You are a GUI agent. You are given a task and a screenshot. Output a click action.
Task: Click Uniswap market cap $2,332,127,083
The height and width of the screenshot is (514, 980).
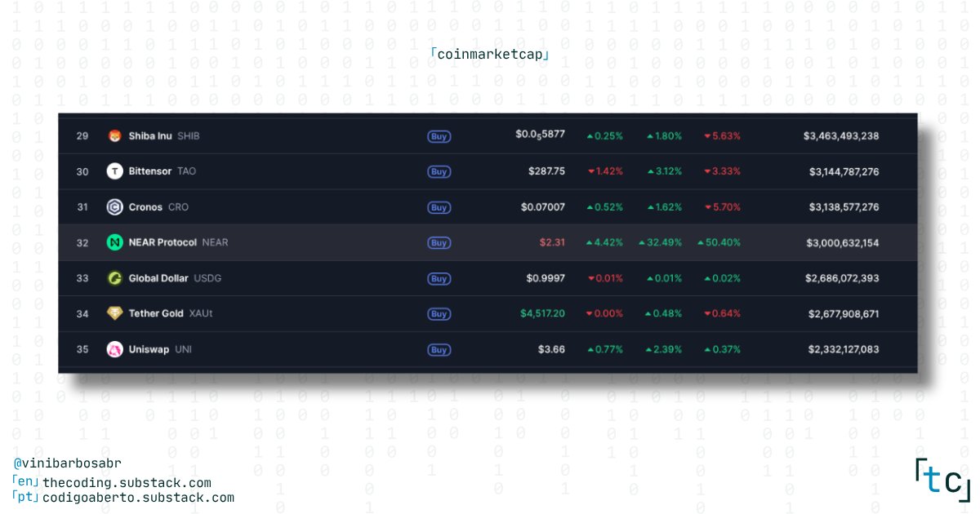pyautogui.click(x=844, y=349)
